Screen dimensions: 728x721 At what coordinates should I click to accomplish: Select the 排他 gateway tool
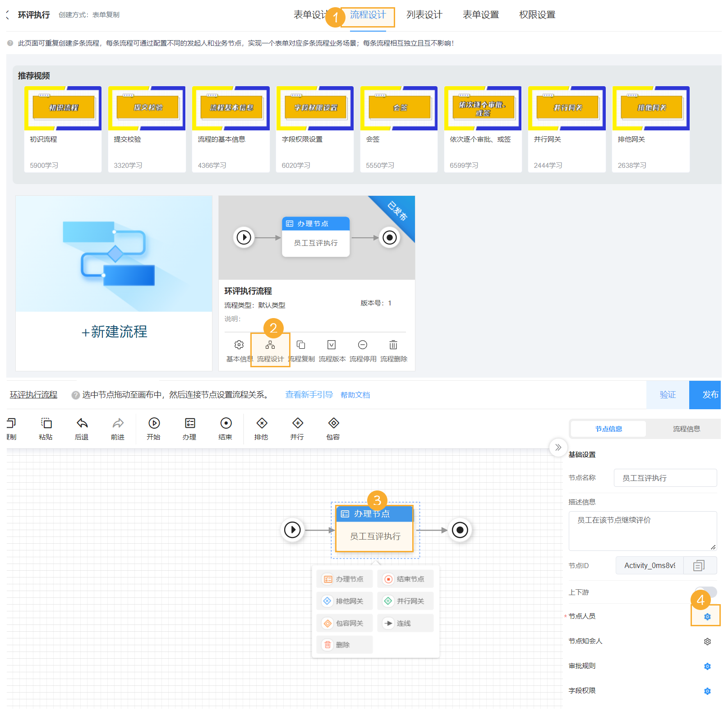261,428
